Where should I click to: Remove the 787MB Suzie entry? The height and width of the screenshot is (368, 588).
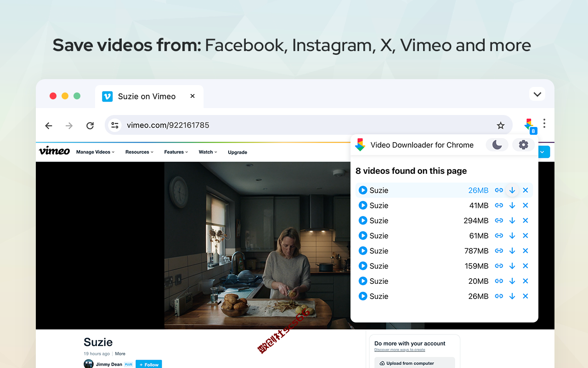tap(526, 251)
